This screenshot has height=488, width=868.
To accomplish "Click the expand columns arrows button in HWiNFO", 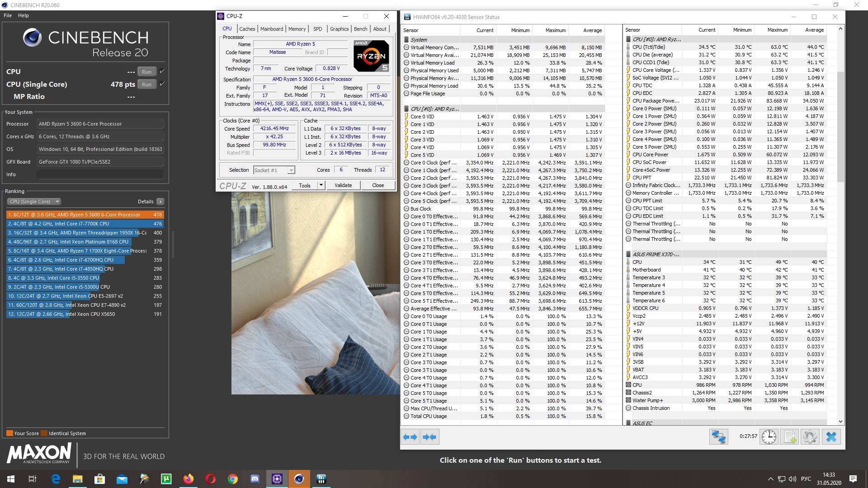I will click(x=410, y=437).
